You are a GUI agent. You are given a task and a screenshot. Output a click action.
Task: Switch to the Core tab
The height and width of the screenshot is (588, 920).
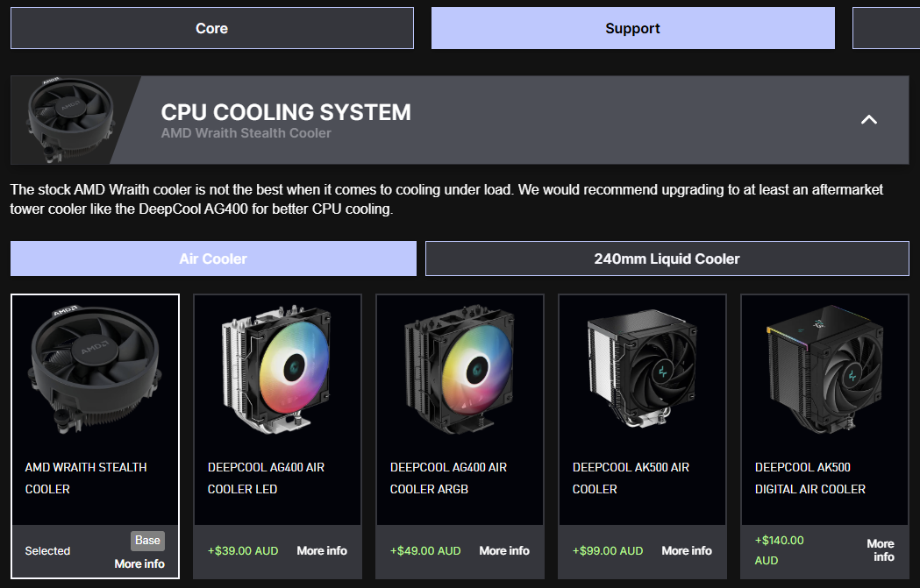click(211, 28)
